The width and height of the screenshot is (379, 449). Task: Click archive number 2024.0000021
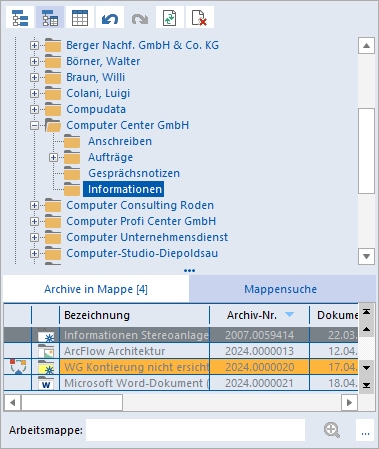pos(259,383)
